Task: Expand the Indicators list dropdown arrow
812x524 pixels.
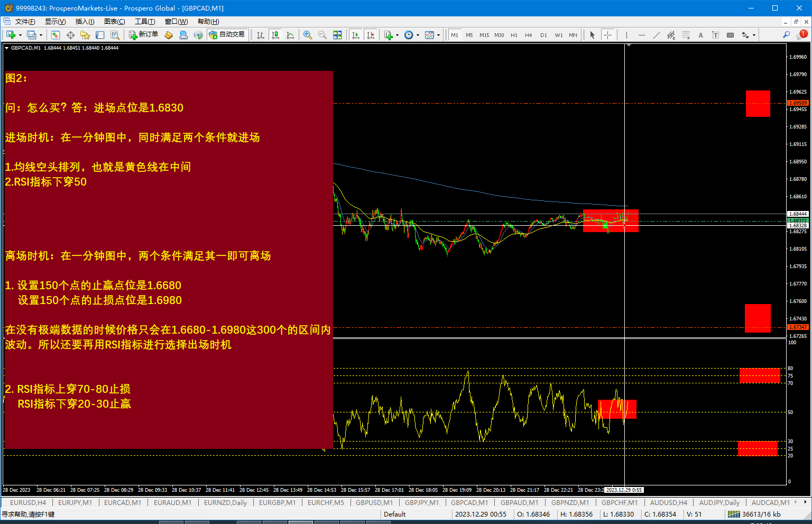Action: coord(397,35)
